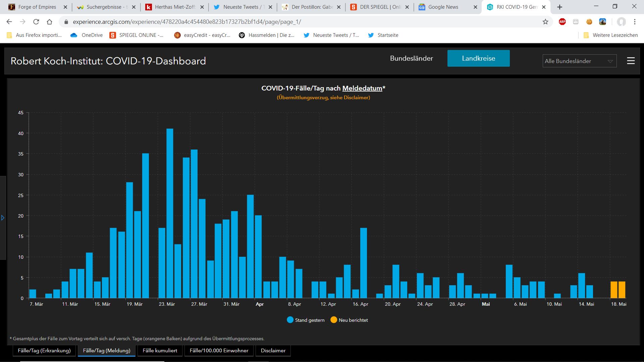Screen dimensions: 644x362
Task: Open the Disclaimer tab link
Action: (x=273, y=351)
